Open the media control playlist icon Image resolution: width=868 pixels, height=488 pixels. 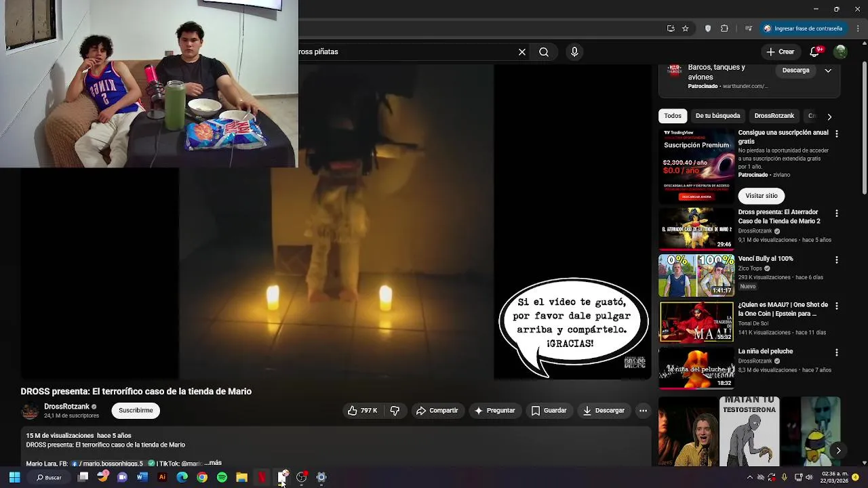pos(749,28)
